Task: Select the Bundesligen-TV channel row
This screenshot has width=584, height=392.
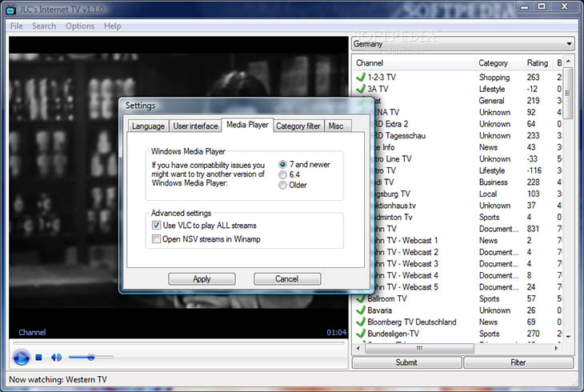Action: pyautogui.click(x=459, y=334)
